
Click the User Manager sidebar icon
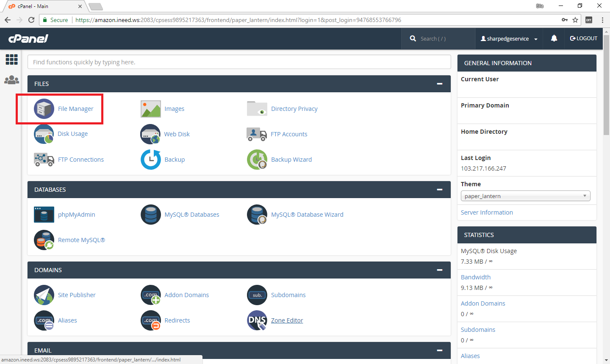tap(11, 80)
